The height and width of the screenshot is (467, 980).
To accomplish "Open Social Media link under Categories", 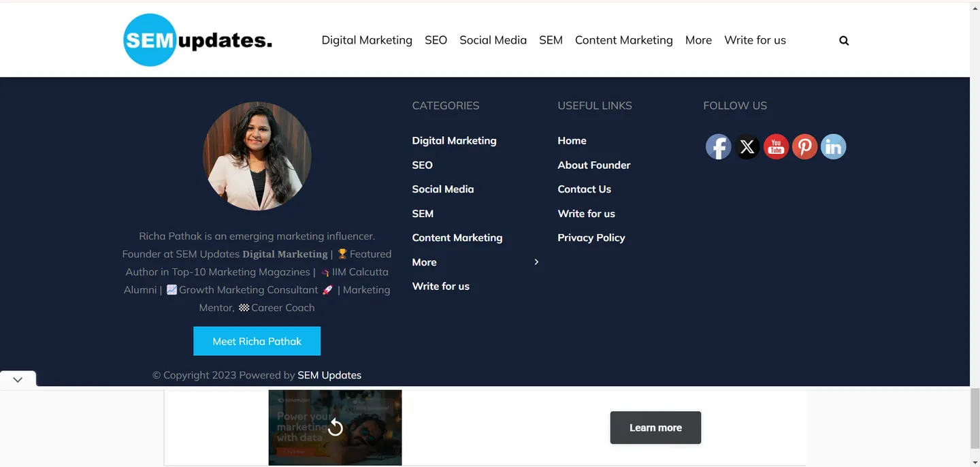I will click(442, 189).
